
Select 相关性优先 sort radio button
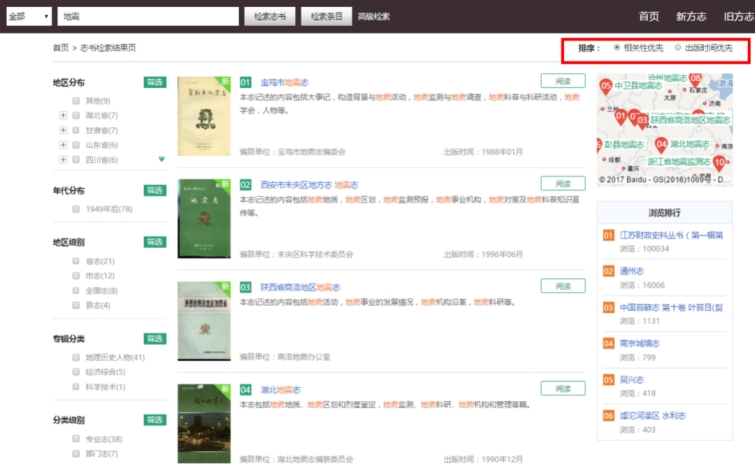[617, 47]
